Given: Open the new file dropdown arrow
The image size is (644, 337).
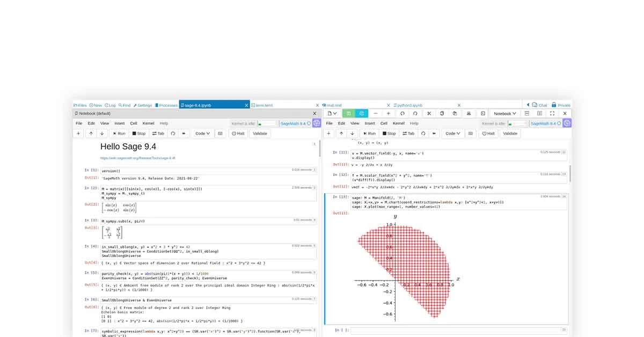Looking at the screenshot, I should tap(333, 113).
